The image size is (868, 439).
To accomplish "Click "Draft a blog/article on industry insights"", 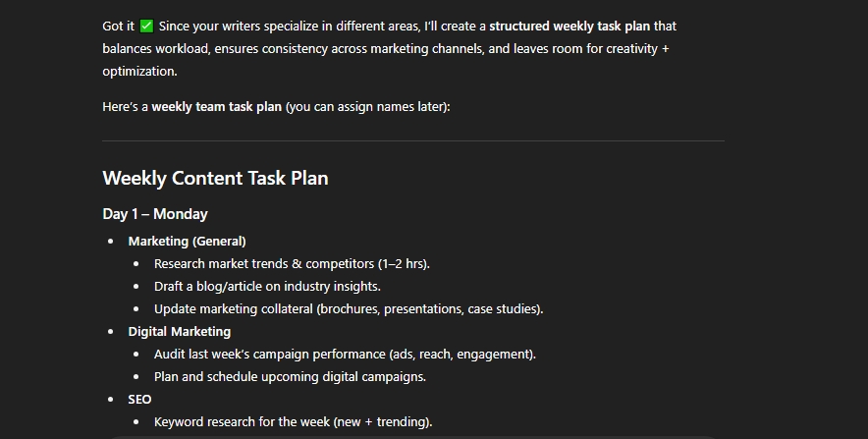I will (267, 286).
